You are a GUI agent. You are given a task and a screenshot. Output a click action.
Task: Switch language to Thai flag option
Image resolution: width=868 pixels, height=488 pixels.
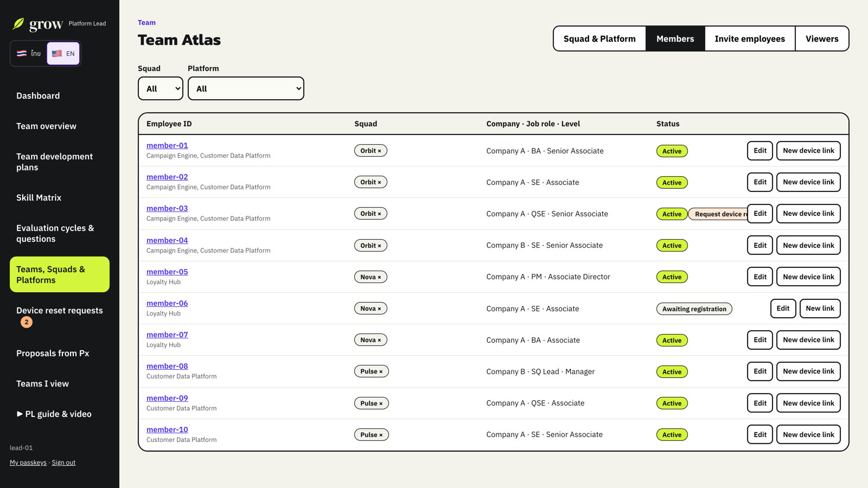pyautogui.click(x=29, y=53)
